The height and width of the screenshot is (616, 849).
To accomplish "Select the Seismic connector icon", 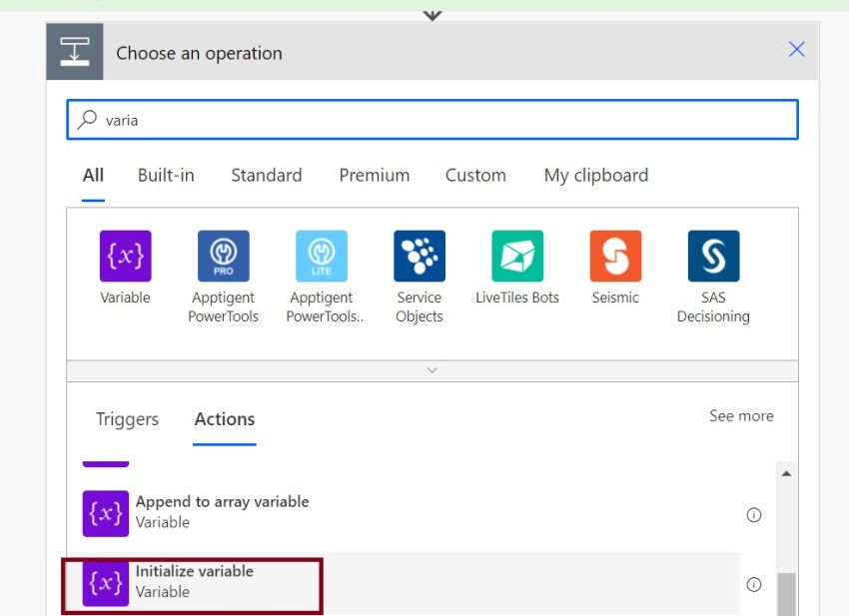I will [x=615, y=255].
